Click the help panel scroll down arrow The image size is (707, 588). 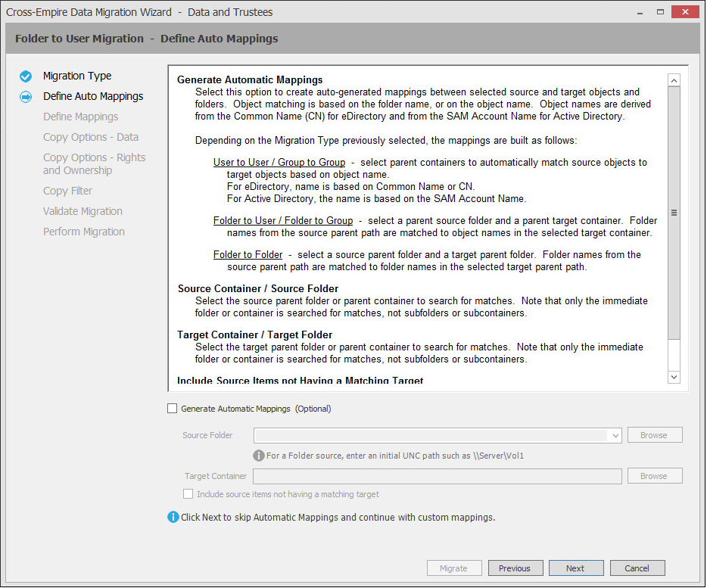[674, 377]
